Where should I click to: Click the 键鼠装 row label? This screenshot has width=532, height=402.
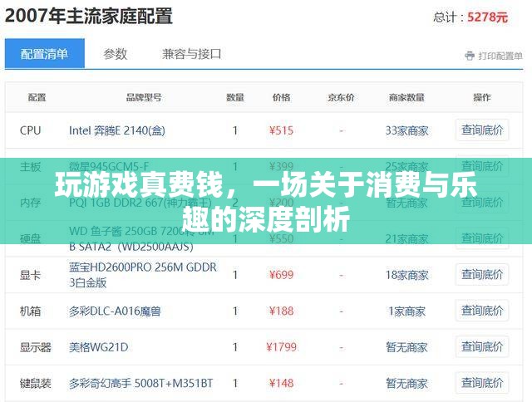click(x=35, y=384)
